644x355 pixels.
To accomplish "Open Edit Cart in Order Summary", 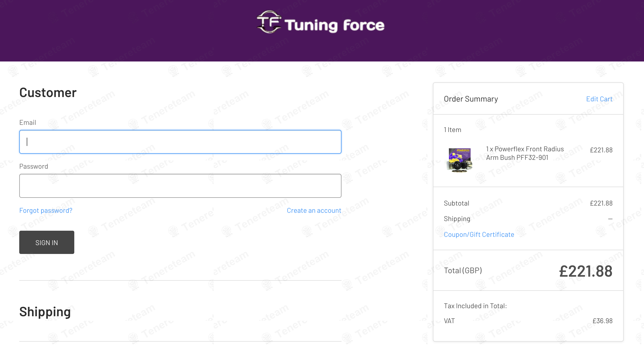I will pos(599,99).
